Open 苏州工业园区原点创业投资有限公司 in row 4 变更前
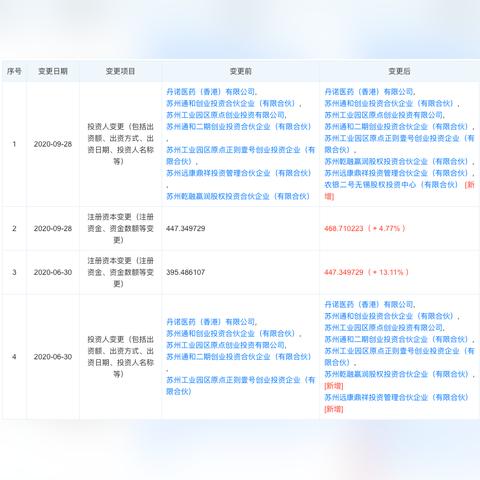 pos(226,345)
